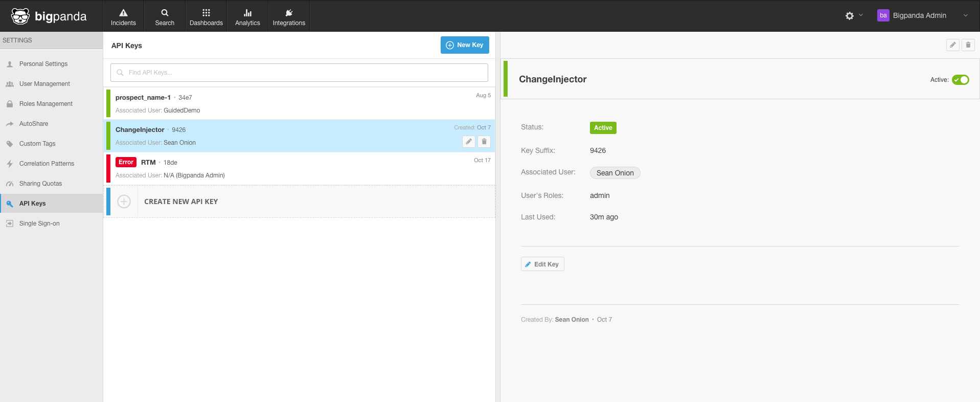This screenshot has width=980, height=402.
Task: Click the Custom Tags tag icon
Action: (10, 144)
